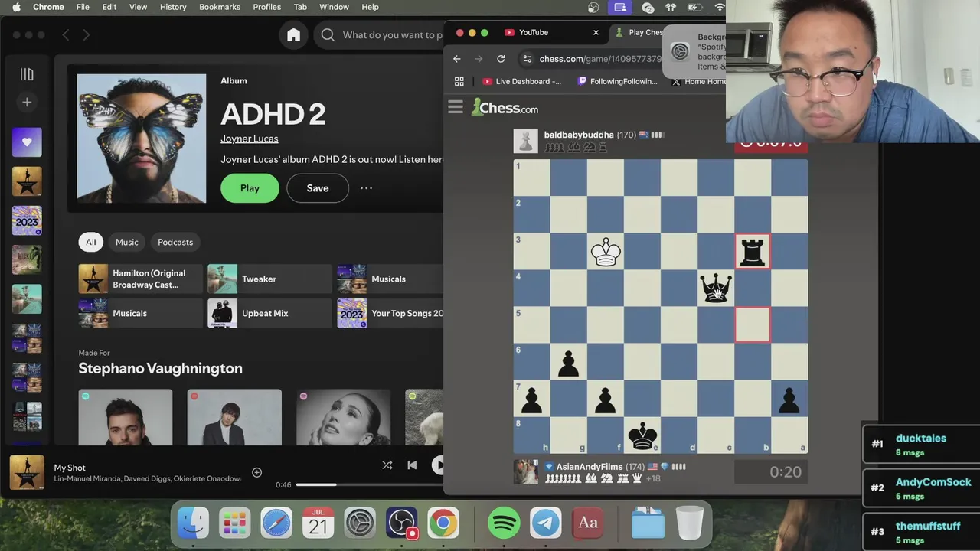Open OBS from the Dock
The width and height of the screenshot is (980, 551).
click(401, 523)
